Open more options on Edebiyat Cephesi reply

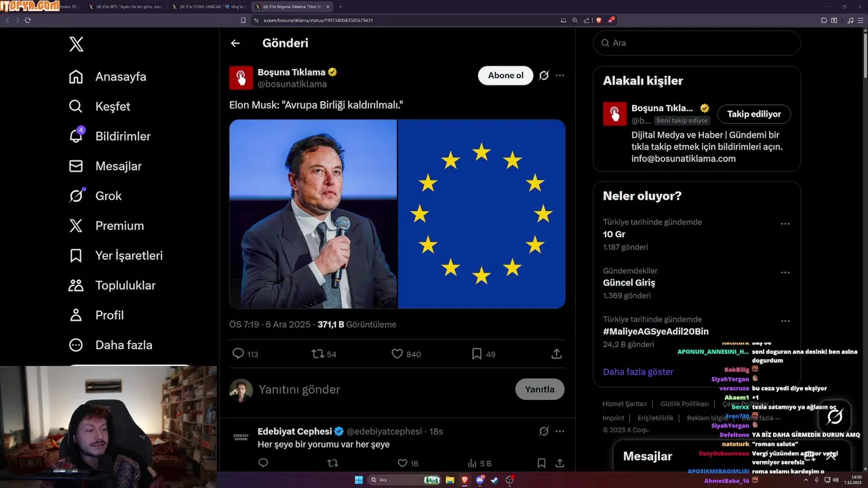[x=560, y=432]
